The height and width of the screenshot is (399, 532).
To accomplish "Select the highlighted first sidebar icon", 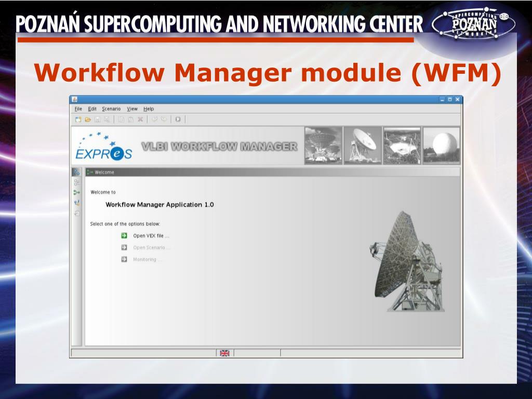I will pos(76,172).
